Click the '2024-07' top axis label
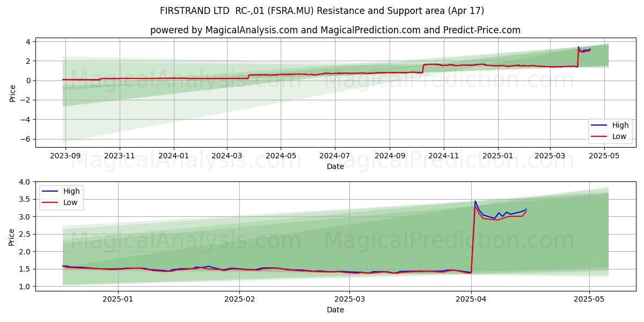Image resolution: width=644 pixels, height=322 pixels. click(x=335, y=156)
